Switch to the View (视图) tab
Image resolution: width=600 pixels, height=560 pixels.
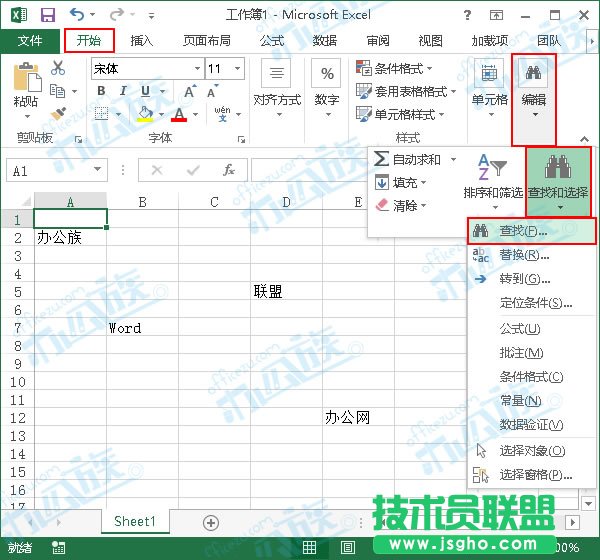(x=430, y=41)
